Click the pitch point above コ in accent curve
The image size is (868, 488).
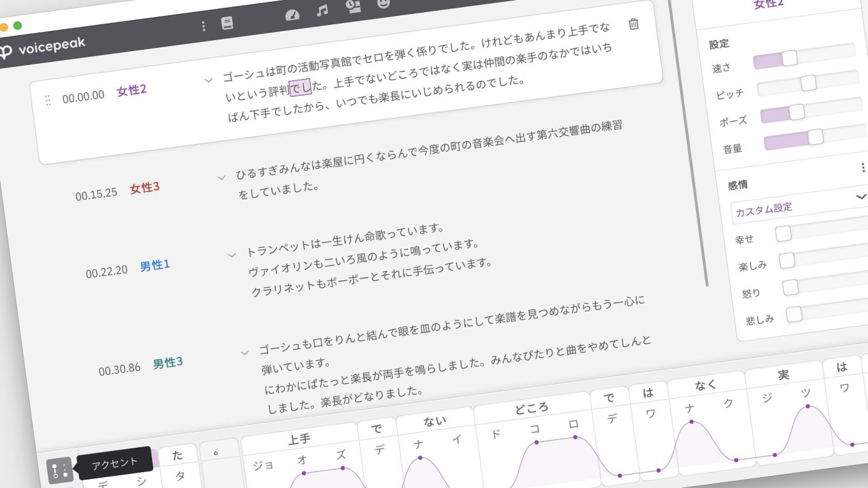click(x=536, y=442)
